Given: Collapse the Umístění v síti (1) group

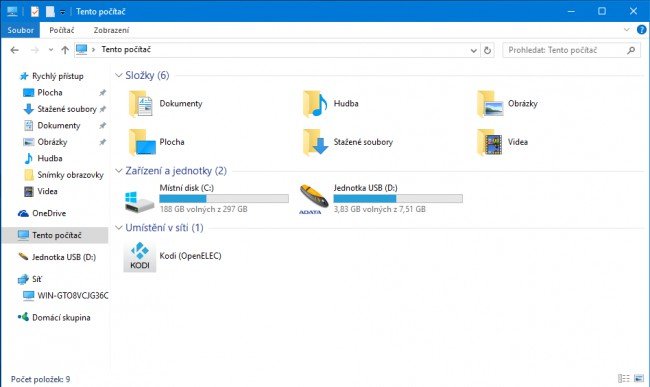Looking at the screenshot, I should [119, 227].
